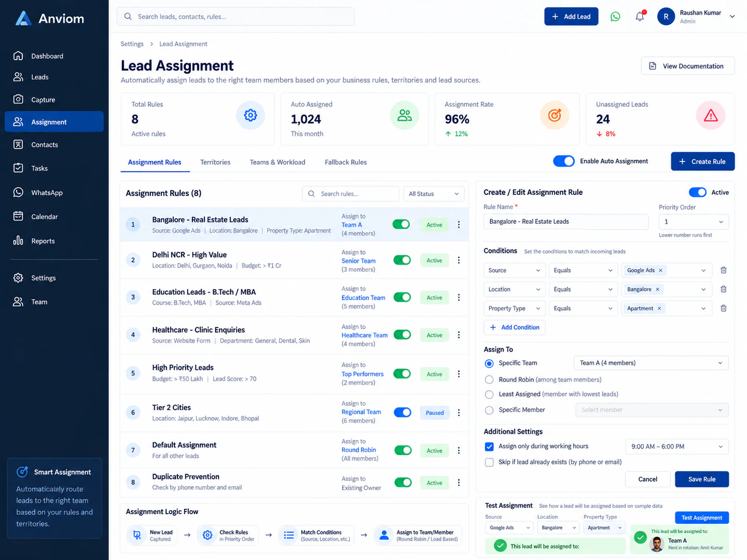Click the Smart Assignment card icon
Viewport: 747px width, 560px height.
pyautogui.click(x=22, y=472)
